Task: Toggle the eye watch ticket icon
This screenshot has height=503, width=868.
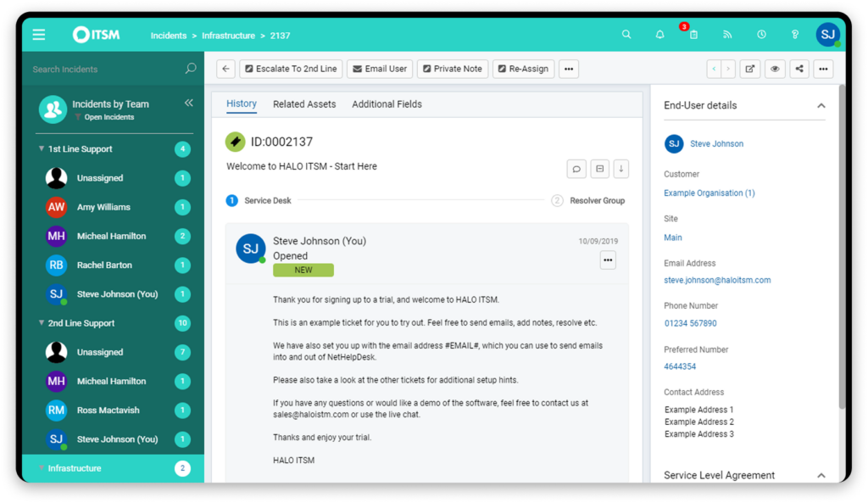Action: point(775,69)
